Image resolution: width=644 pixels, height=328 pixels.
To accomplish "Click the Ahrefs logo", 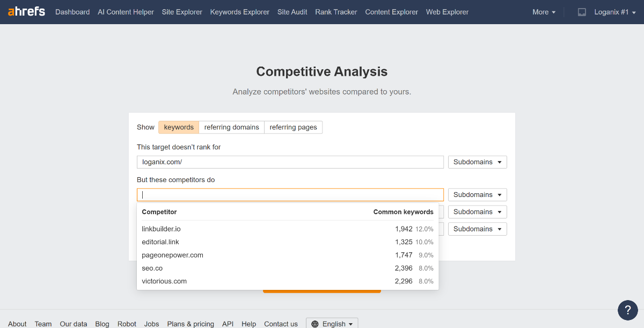I will (x=26, y=12).
